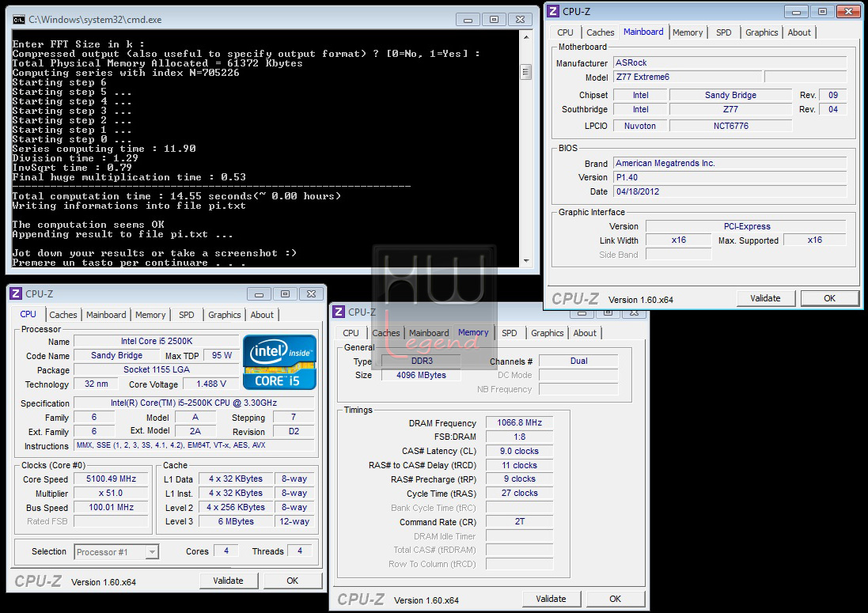Viewport: 868px width, 613px height.
Task: Open SPD tab in Mainboard window
Action: [723, 32]
